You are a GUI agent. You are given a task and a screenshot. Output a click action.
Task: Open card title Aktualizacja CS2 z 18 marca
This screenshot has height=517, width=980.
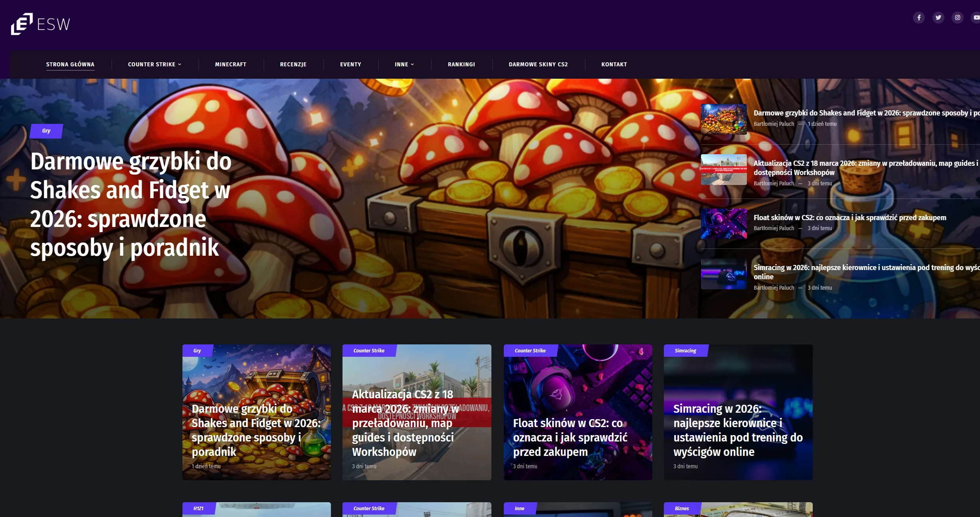coord(405,423)
